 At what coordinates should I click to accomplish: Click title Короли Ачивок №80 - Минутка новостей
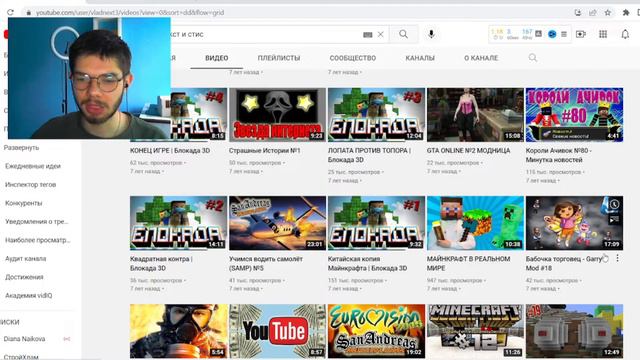coord(558,155)
